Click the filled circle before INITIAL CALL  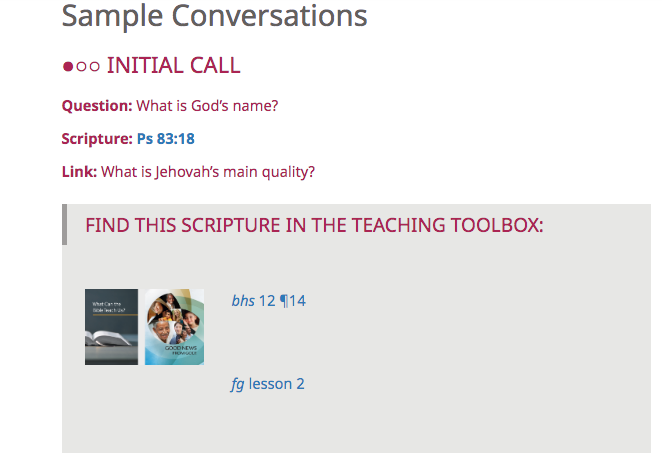[68, 67]
